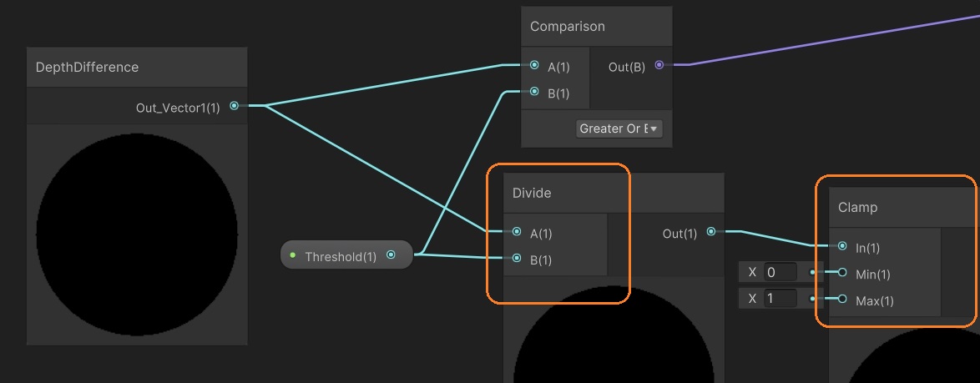Open the Greater Or Equal comparison dropdown

coord(619,129)
